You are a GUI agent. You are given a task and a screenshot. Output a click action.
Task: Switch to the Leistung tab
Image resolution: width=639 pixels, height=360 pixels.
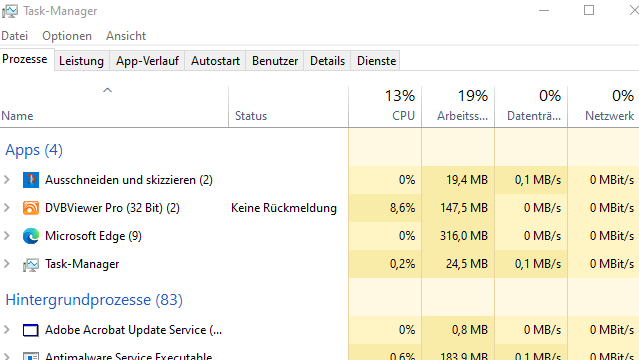pos(82,61)
